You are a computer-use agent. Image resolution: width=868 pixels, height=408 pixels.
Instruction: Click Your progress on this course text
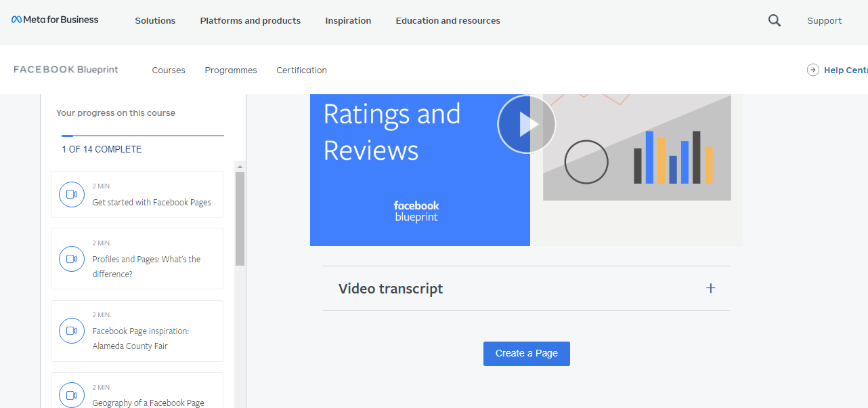click(116, 113)
